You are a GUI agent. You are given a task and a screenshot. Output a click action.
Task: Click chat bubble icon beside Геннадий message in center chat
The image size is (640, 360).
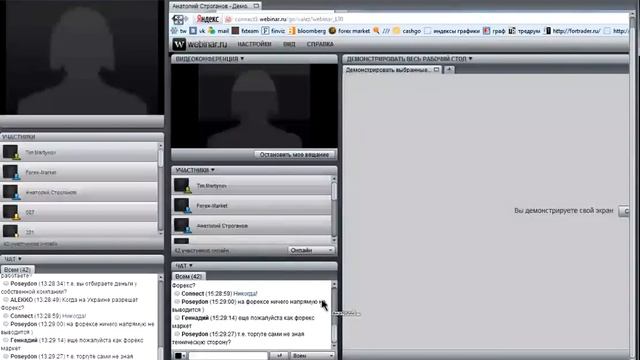click(x=177, y=318)
